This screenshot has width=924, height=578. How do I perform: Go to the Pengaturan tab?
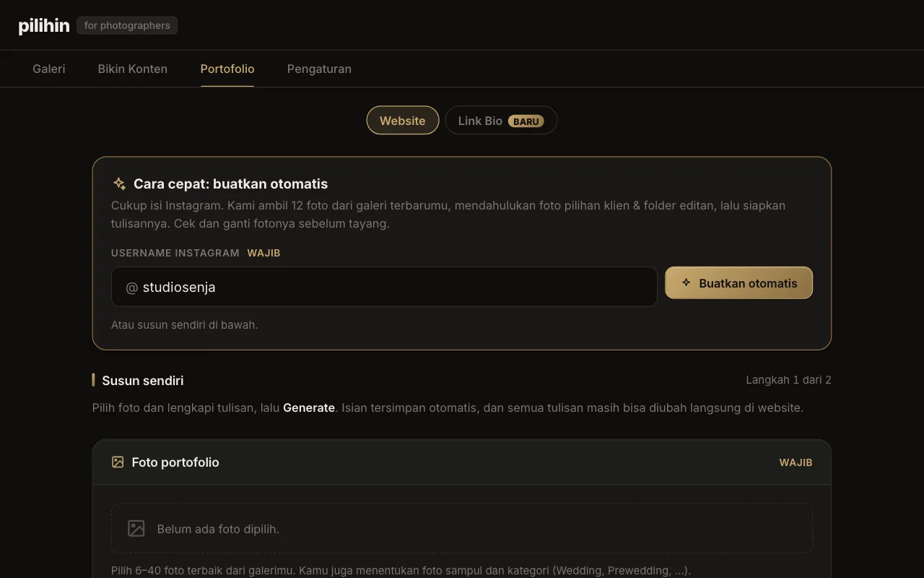(319, 69)
